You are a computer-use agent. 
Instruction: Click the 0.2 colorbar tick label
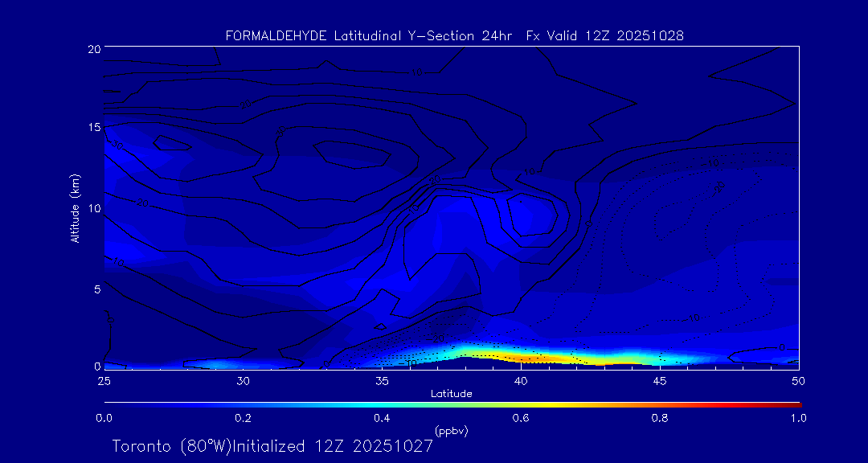[243, 418]
